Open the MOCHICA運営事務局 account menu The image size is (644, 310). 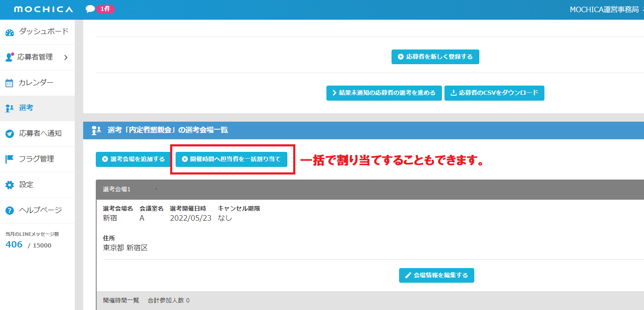604,10
